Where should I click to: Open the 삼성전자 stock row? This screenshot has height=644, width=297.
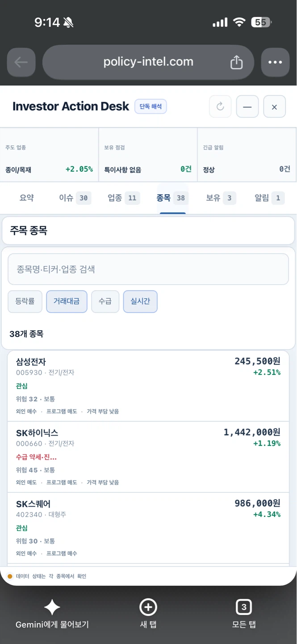coord(148,386)
